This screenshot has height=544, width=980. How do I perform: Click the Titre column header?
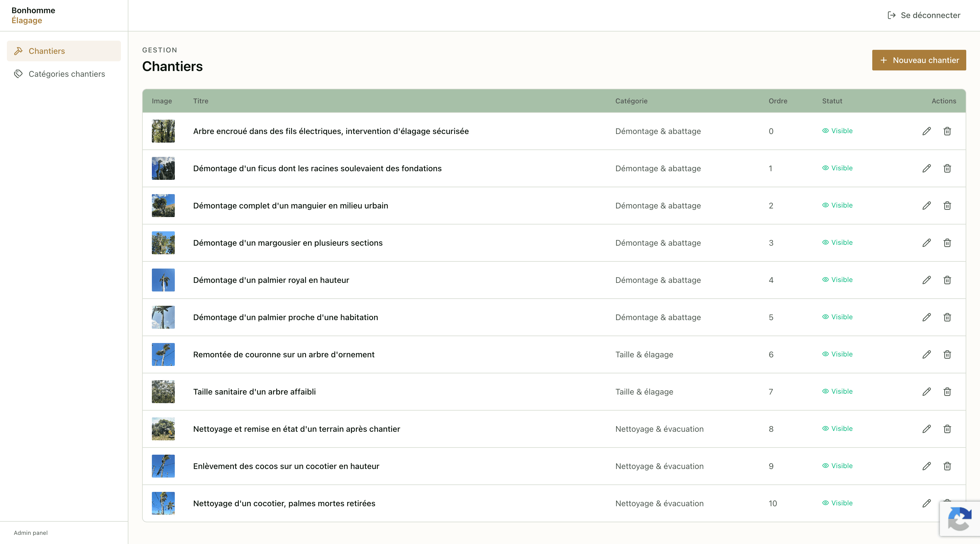[201, 101]
